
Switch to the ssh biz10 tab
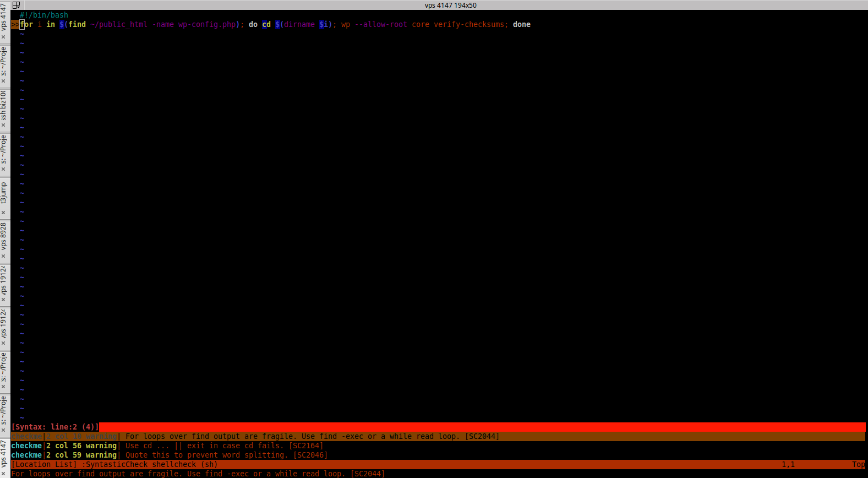[x=3, y=105]
